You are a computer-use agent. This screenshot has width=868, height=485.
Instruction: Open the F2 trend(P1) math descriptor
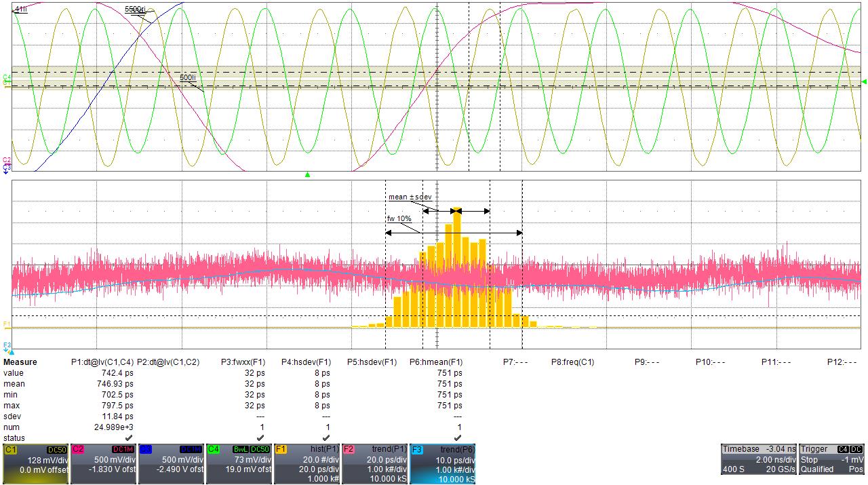(x=374, y=464)
